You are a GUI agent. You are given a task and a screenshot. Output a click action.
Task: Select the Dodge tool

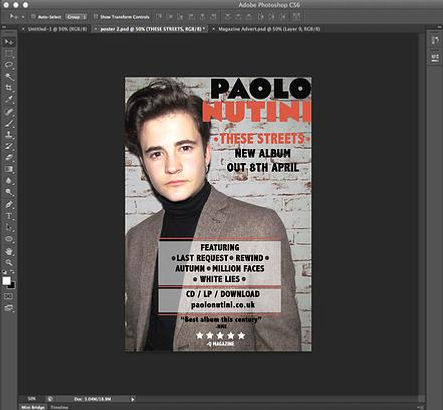pyautogui.click(x=9, y=192)
